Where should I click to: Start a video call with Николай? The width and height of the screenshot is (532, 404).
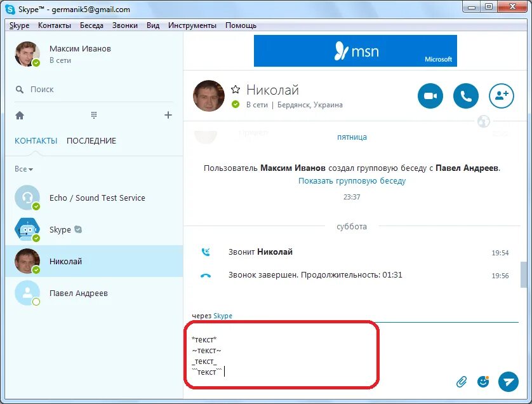(430, 96)
